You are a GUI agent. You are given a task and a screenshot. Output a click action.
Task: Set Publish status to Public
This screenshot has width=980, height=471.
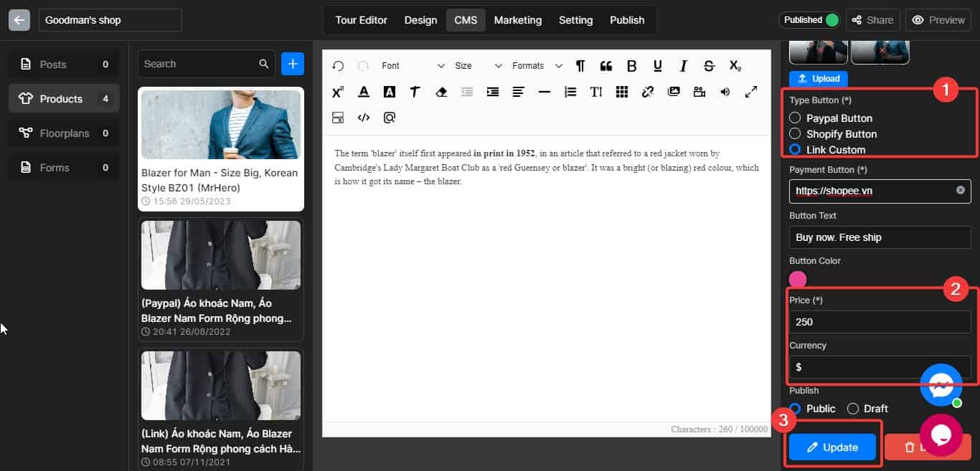(x=795, y=409)
